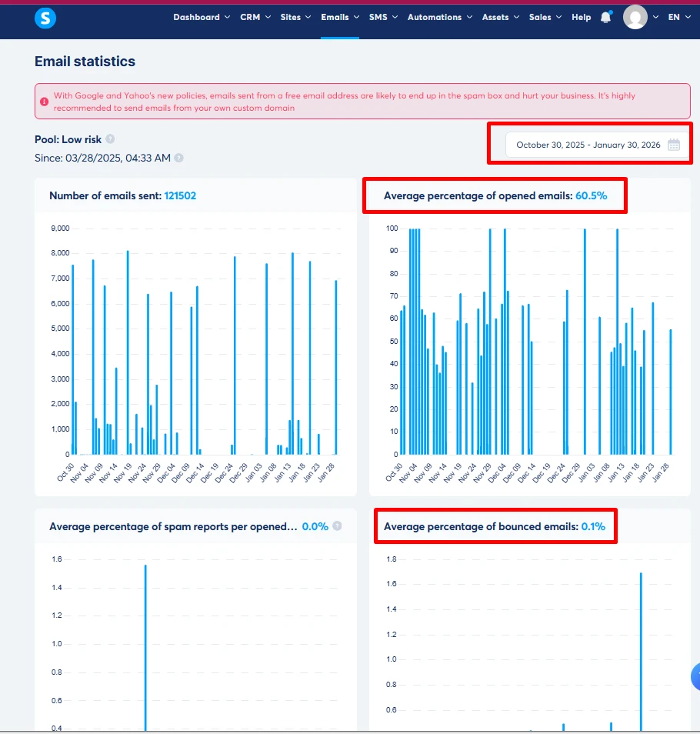This screenshot has height=734, width=700.
Task: Click the S logo in the navigation bar
Action: (x=45, y=18)
